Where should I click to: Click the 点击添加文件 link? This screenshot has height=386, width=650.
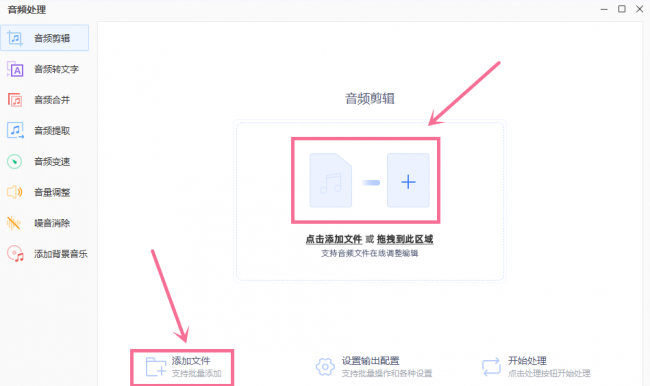pos(334,239)
